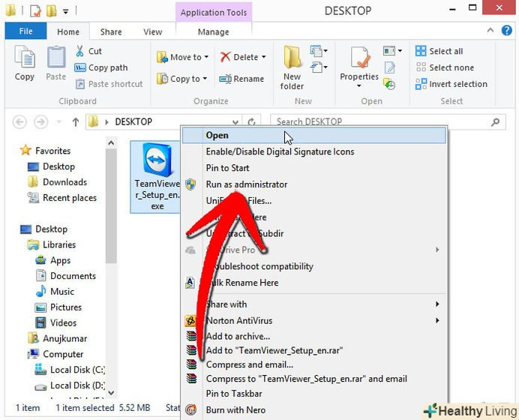Click the Properties icon

coord(360,58)
